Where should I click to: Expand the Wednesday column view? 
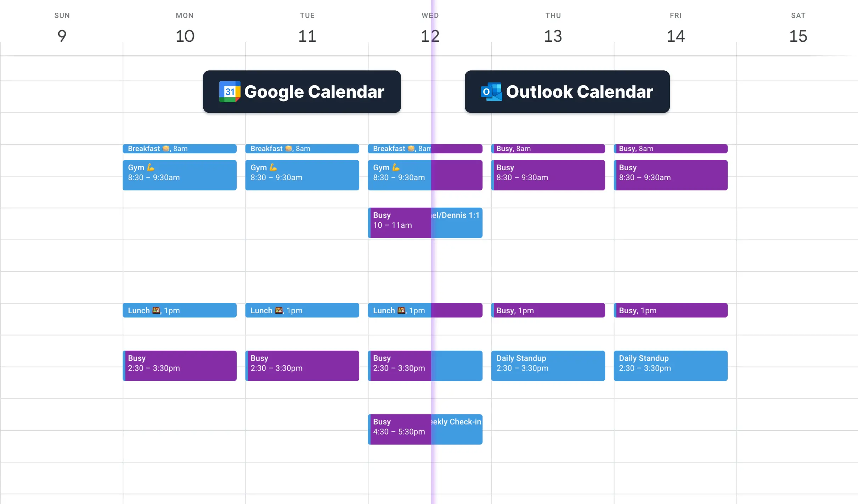click(430, 30)
